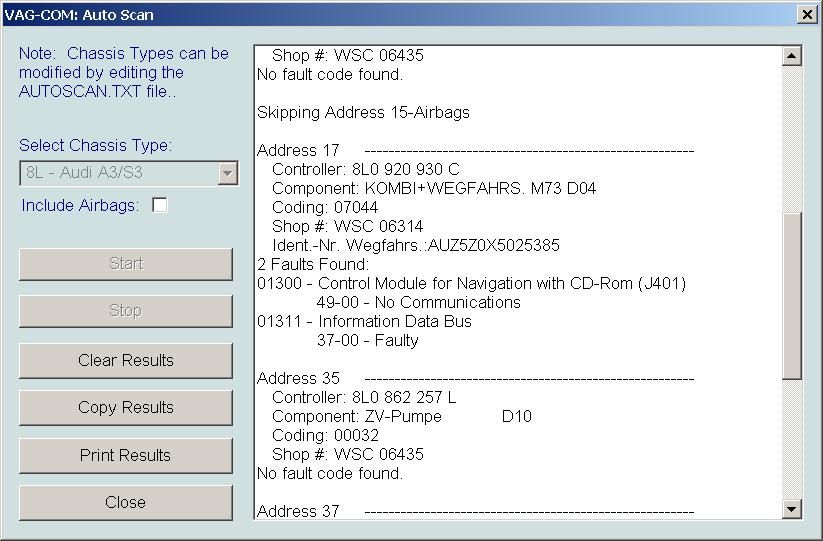Screen dimensions: 823x541
Task: Click fault 01300 Control Module for Navigation
Action: (471, 283)
